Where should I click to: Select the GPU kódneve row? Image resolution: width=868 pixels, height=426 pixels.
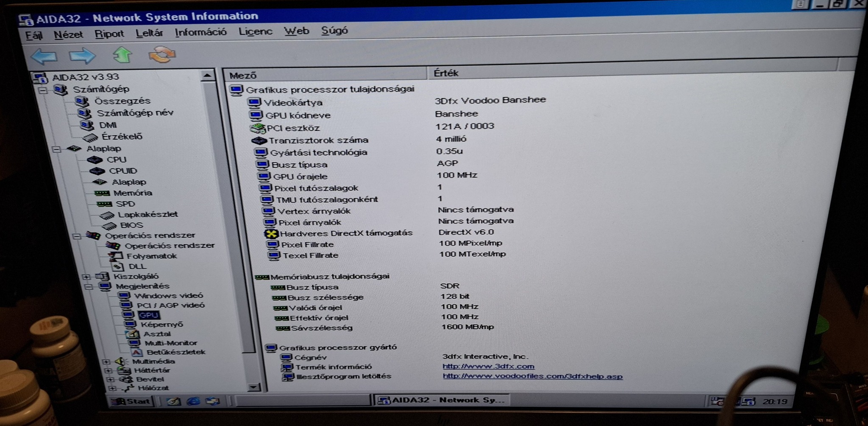click(x=298, y=115)
